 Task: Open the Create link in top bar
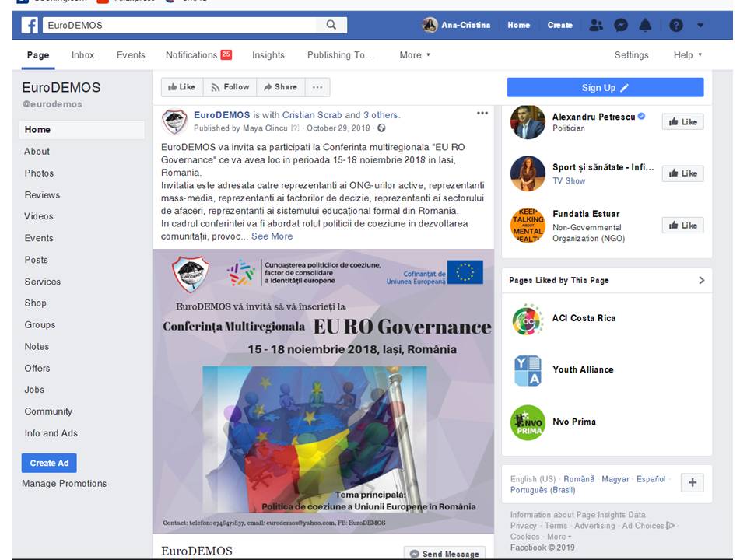[x=559, y=25]
